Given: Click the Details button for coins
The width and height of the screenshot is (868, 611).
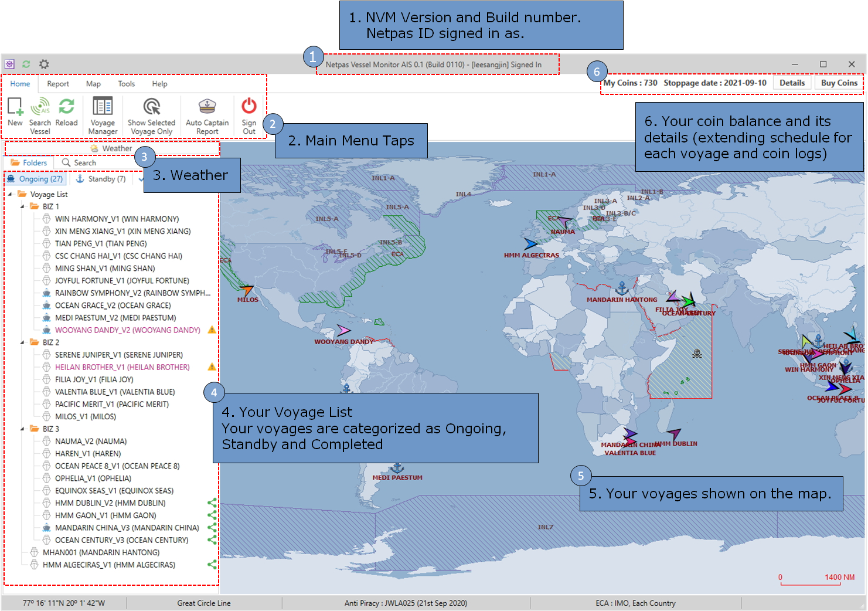Looking at the screenshot, I should 792,83.
